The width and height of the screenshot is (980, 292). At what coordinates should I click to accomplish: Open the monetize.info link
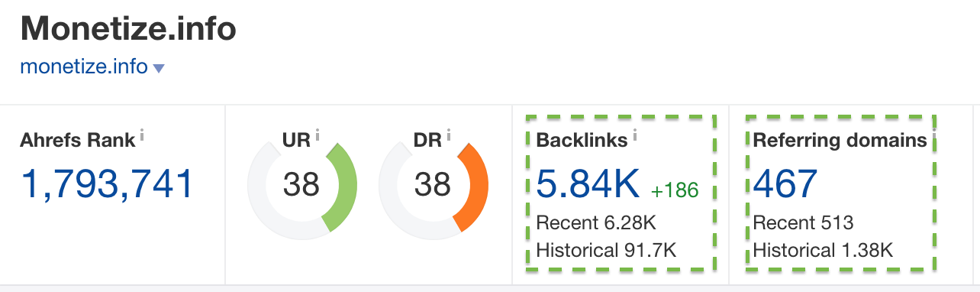point(84,67)
